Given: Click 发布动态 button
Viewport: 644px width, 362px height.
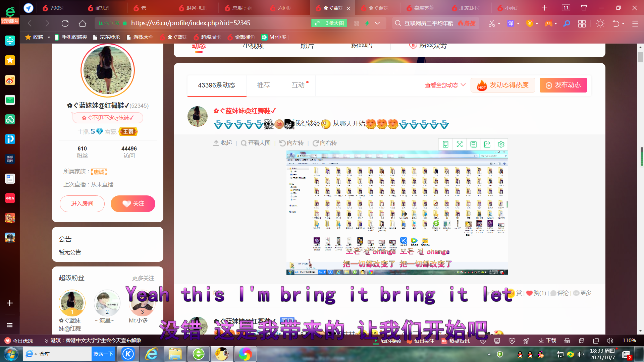Looking at the screenshot, I should (x=563, y=85).
